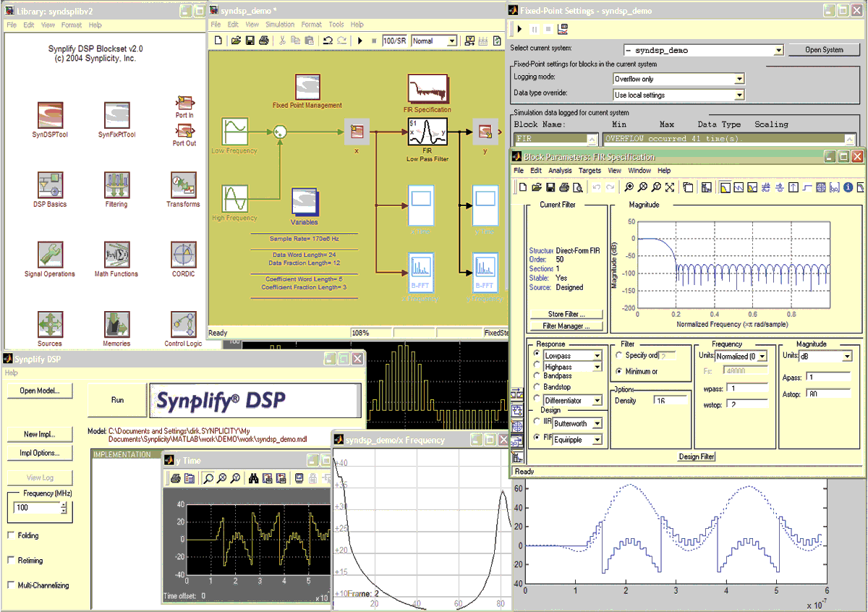Click the Store Filter button
The width and height of the screenshot is (868, 612).
coord(567,314)
